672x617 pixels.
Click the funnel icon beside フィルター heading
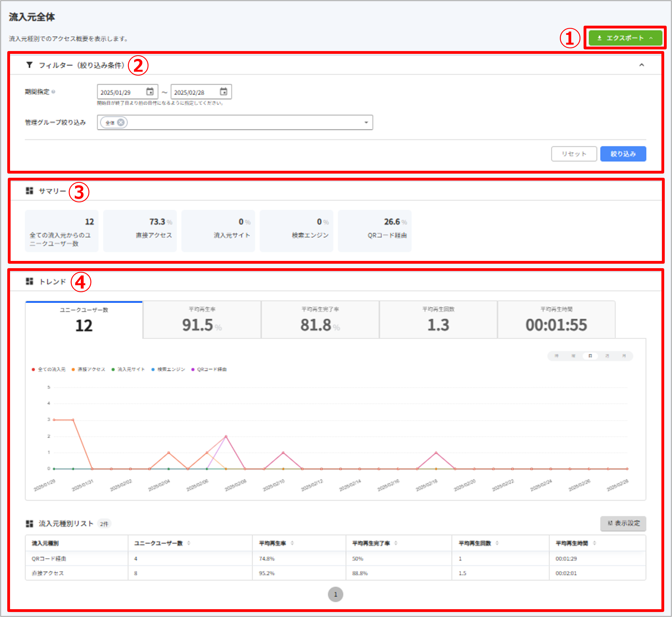(x=29, y=65)
